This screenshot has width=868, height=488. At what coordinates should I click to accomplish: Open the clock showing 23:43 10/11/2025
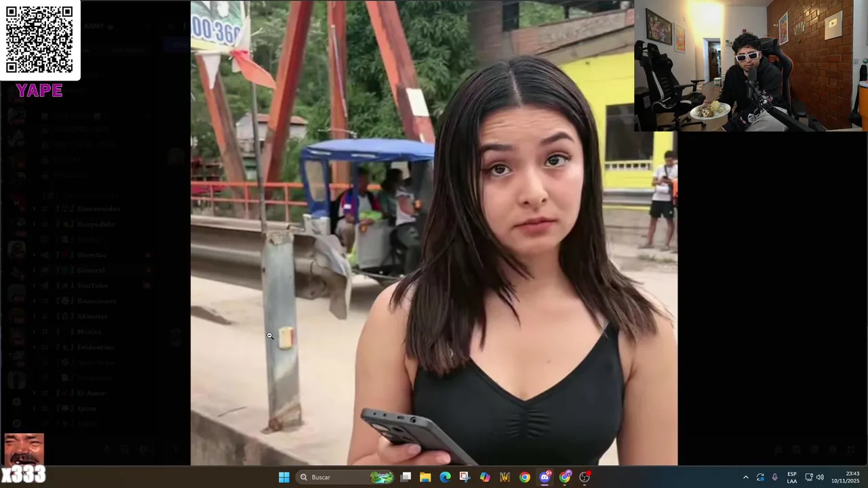pos(846,477)
